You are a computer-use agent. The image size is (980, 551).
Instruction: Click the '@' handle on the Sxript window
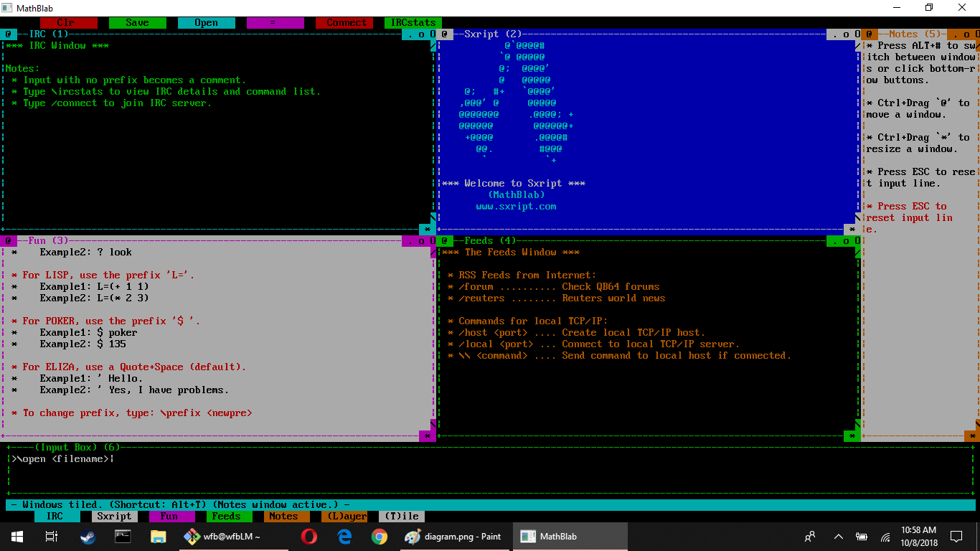[445, 34]
